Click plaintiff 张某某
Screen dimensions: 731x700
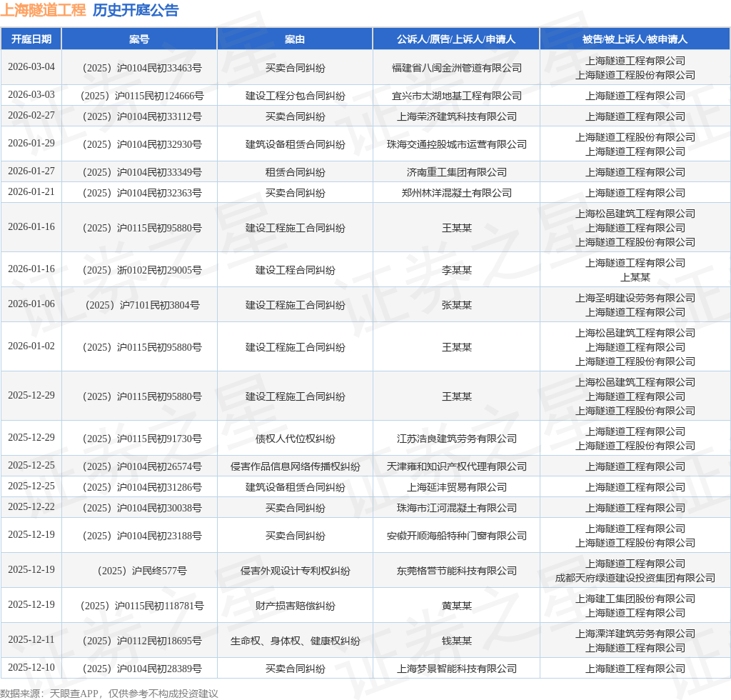(x=456, y=305)
